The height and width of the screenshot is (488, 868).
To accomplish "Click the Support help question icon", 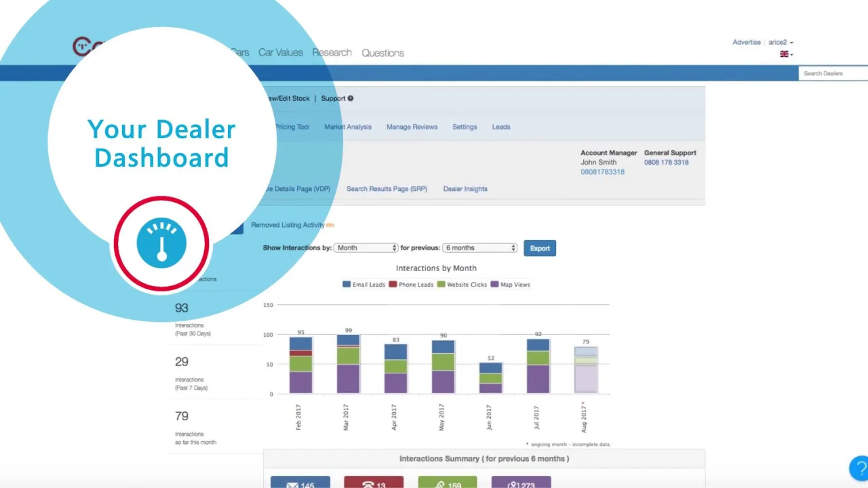I will [351, 98].
